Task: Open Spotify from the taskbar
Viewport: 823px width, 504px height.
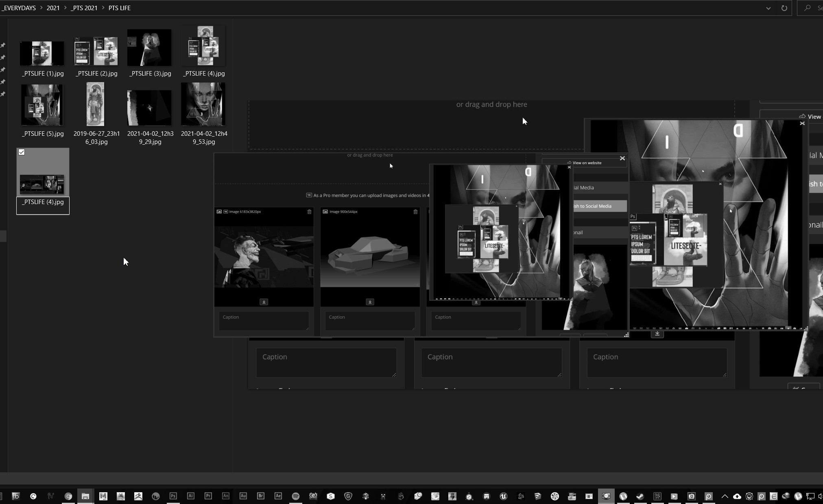Action: (295, 496)
